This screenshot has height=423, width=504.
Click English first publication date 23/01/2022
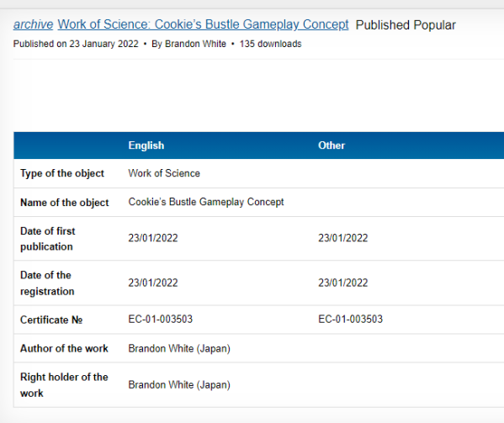coord(153,238)
